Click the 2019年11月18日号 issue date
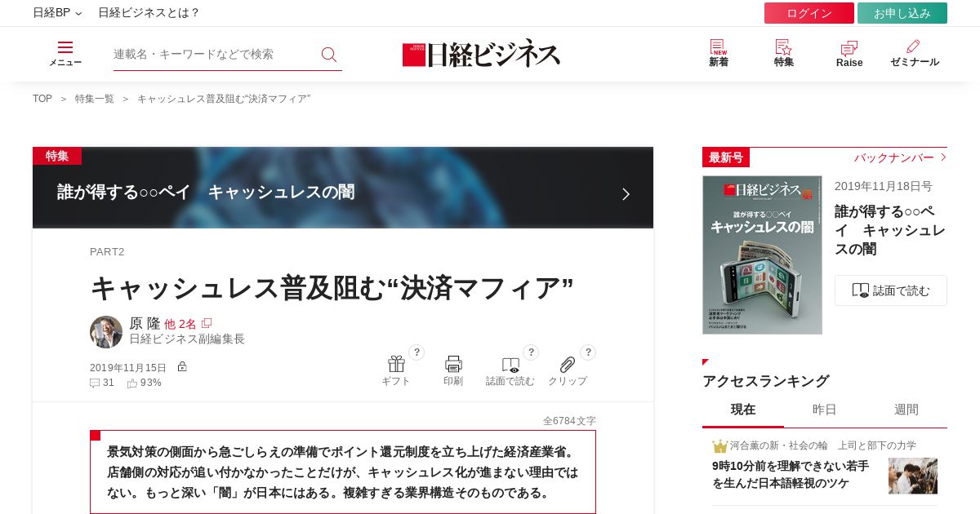 point(883,186)
